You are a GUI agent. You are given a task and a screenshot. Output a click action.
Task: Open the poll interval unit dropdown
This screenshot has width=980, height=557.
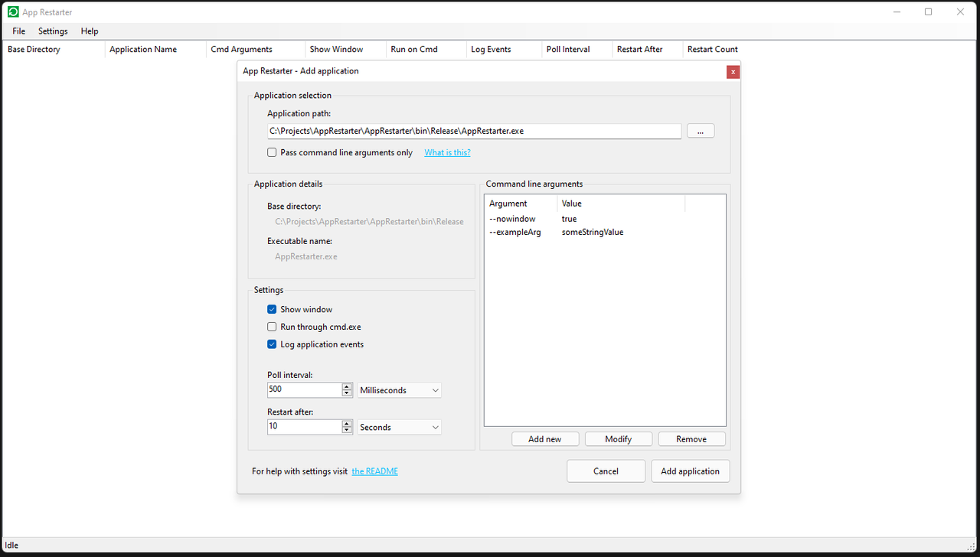pyautogui.click(x=399, y=390)
